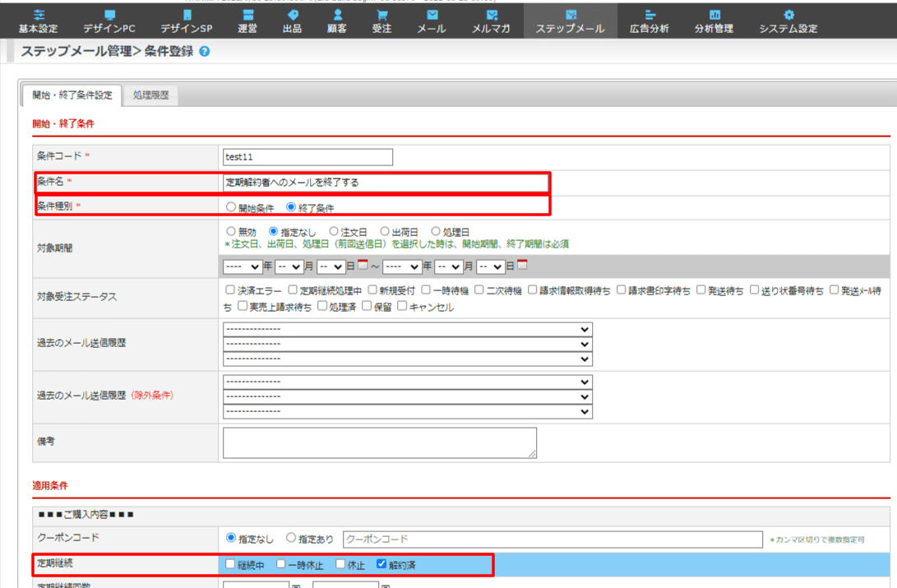Viewport: 897px width, 588px height.
Task: Open the 受注 cart menu icon
Action: [x=381, y=15]
